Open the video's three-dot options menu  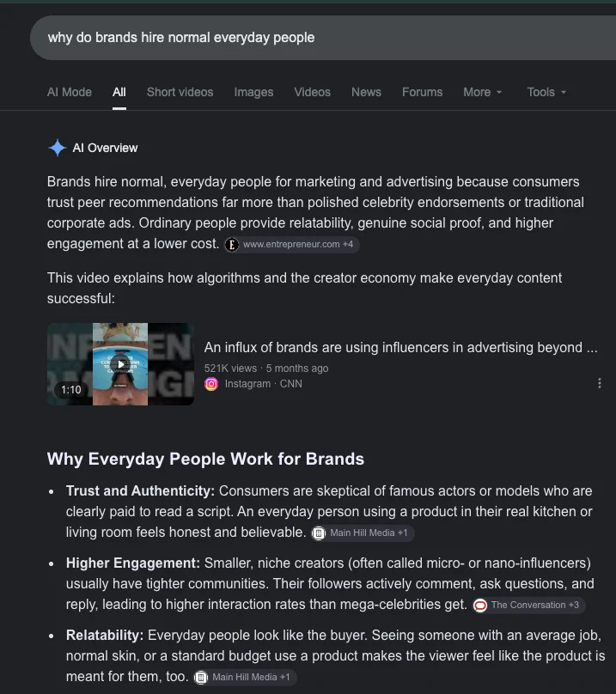click(599, 383)
